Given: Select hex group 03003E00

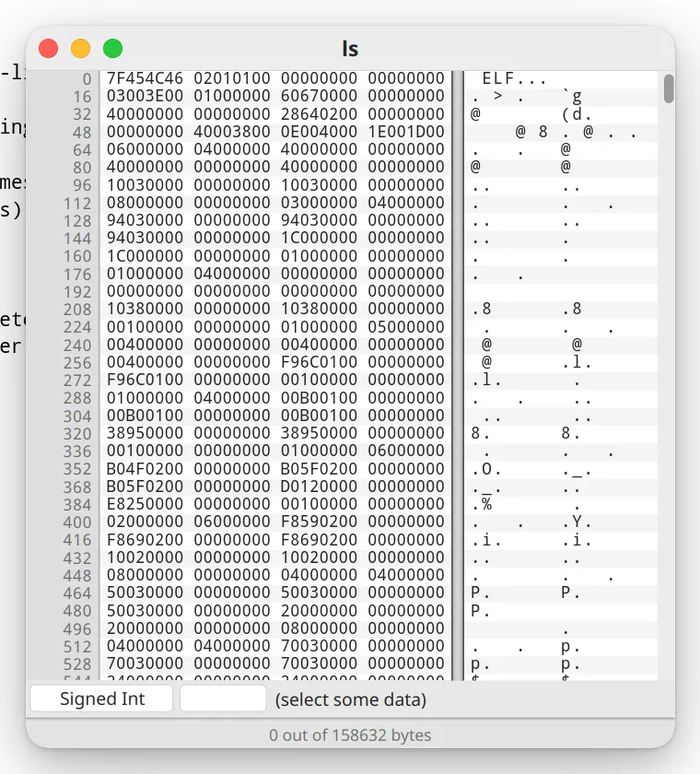Looking at the screenshot, I should (x=145, y=96).
